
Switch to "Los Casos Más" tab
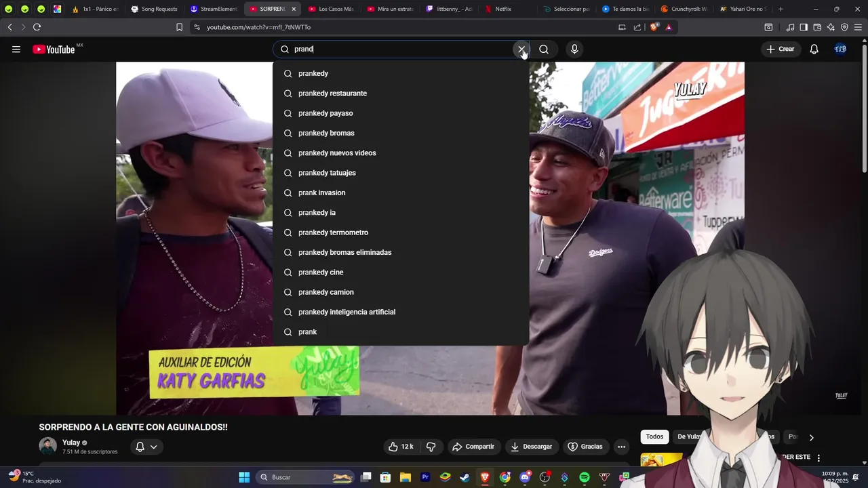click(331, 9)
